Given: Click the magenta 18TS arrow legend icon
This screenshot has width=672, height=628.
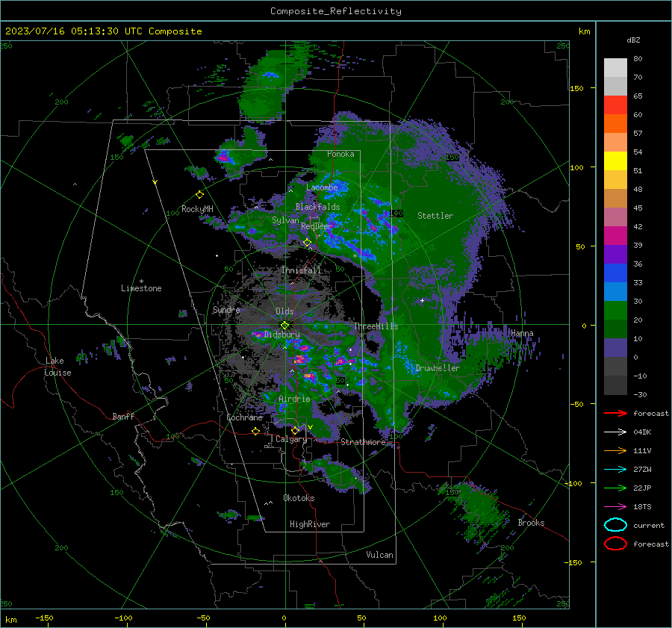Looking at the screenshot, I should coord(615,507).
